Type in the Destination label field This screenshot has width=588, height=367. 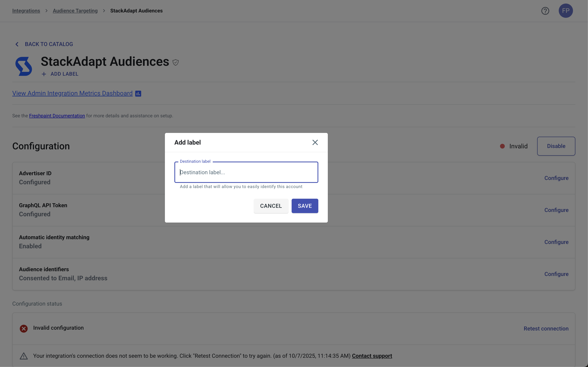pos(246,172)
